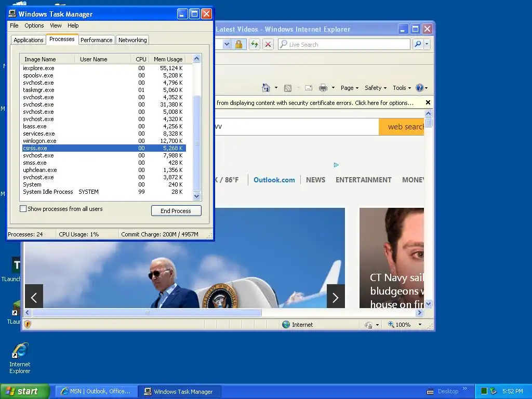
Task: Open the File menu in Task Manager
Action: coord(14,25)
